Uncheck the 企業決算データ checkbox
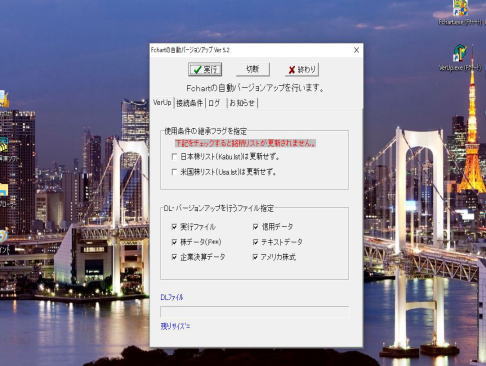This screenshot has height=366, width=486. [x=174, y=257]
